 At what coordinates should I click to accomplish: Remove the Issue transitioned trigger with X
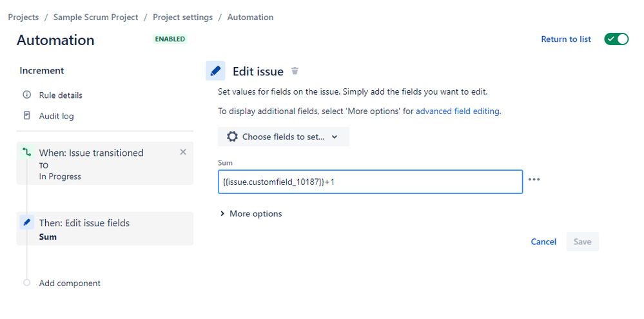(183, 152)
